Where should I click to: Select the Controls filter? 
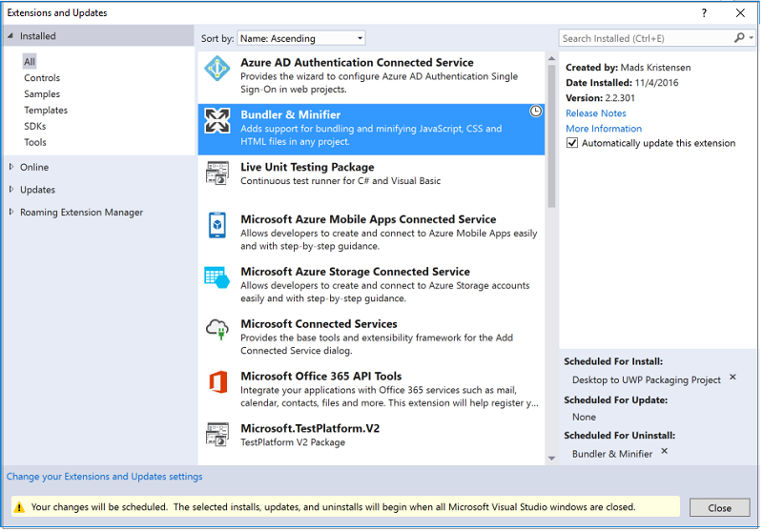point(42,78)
